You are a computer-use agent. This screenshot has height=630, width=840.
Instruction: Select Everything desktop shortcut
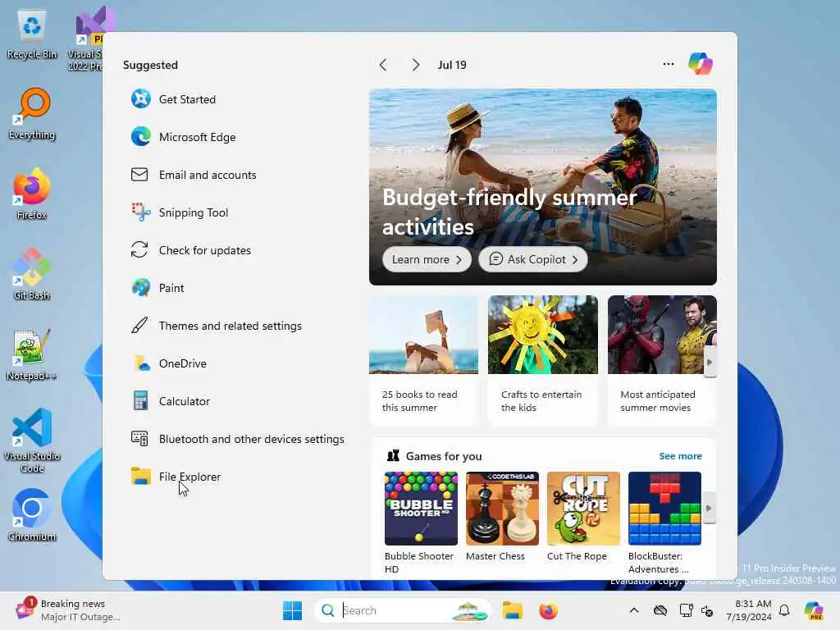32,113
